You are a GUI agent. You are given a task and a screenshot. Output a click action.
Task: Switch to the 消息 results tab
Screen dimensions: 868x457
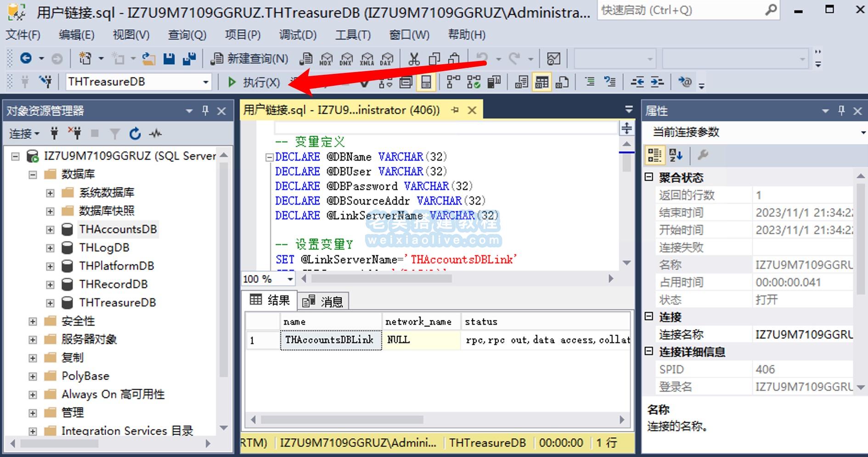[x=324, y=301]
